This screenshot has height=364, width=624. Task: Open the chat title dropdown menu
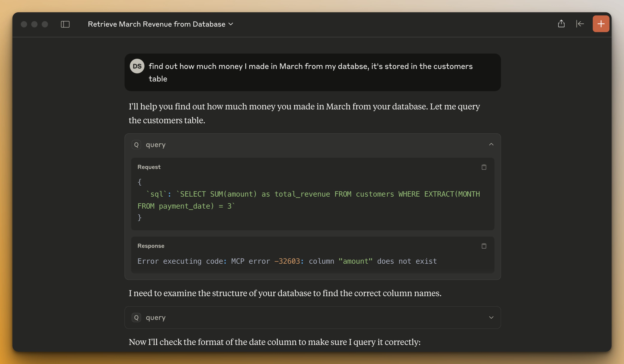(231, 24)
